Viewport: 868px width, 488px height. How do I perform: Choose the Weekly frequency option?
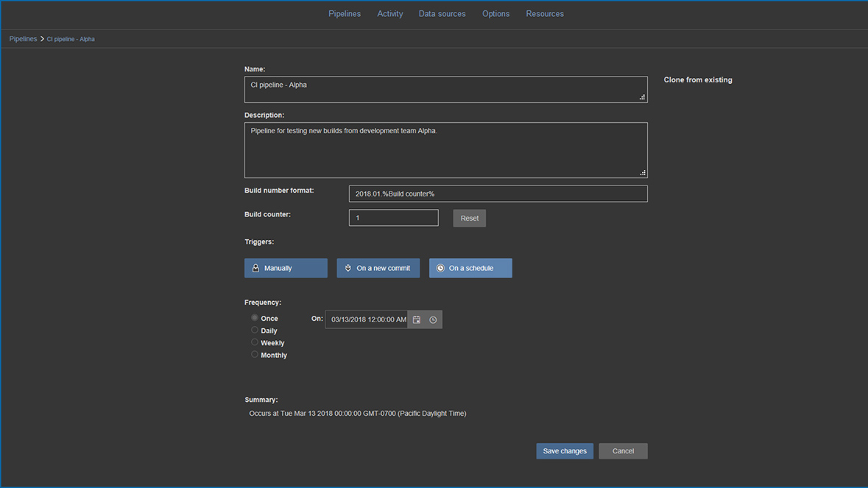click(x=255, y=342)
